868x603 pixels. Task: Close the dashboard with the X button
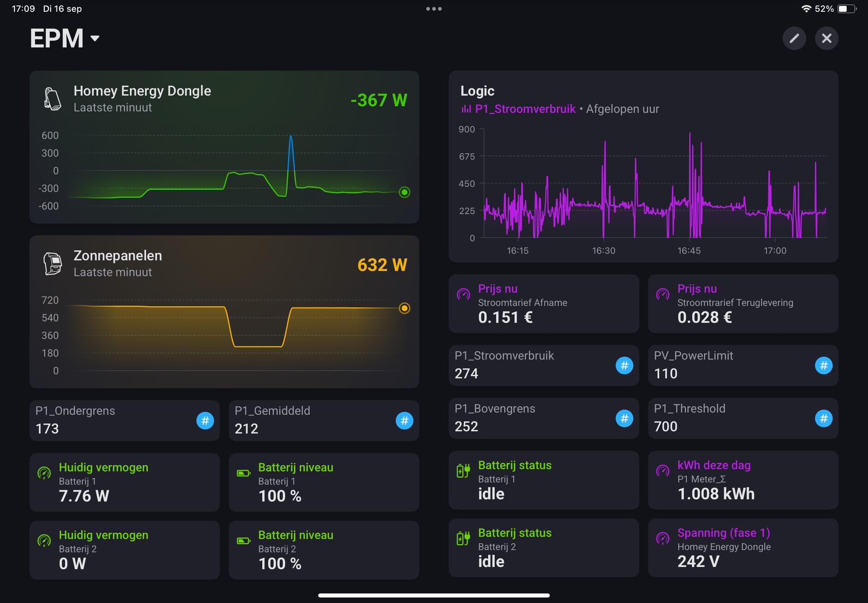[826, 38]
